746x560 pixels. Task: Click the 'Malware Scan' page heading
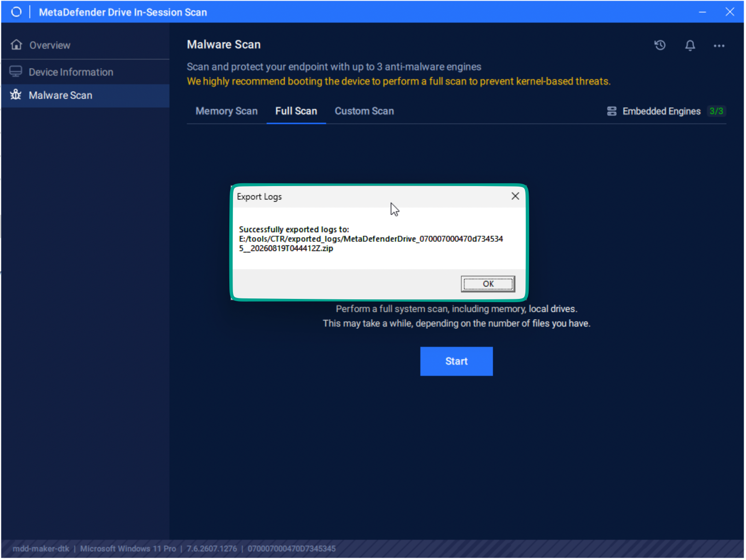[x=224, y=45]
